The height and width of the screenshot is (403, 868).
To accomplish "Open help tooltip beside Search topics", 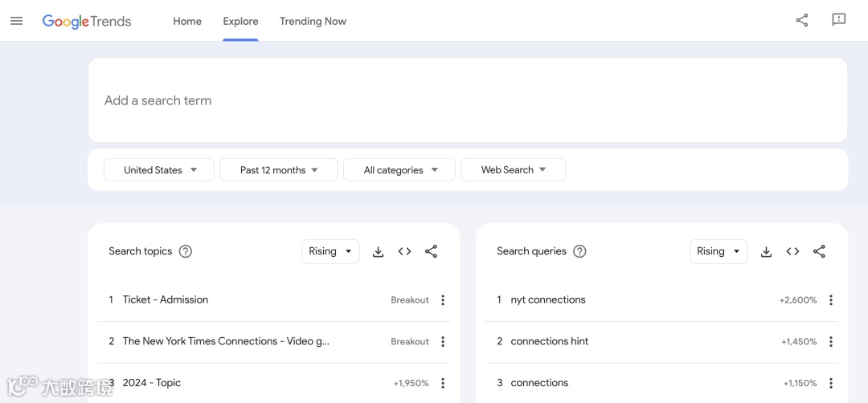I will 186,251.
